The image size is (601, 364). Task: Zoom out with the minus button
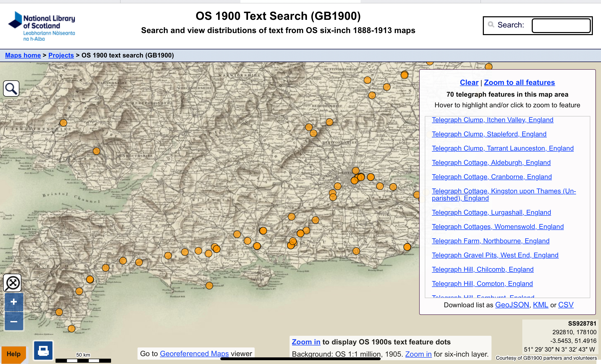(x=14, y=322)
